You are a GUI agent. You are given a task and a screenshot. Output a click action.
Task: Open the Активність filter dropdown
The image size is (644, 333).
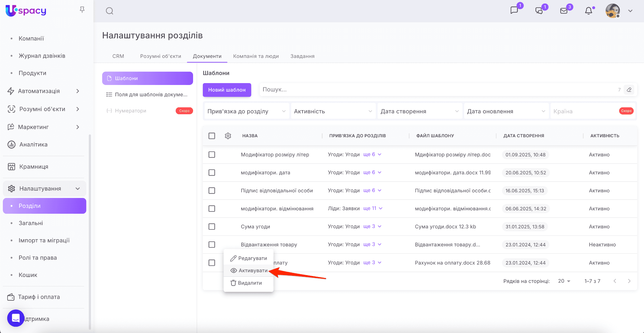pos(333,111)
